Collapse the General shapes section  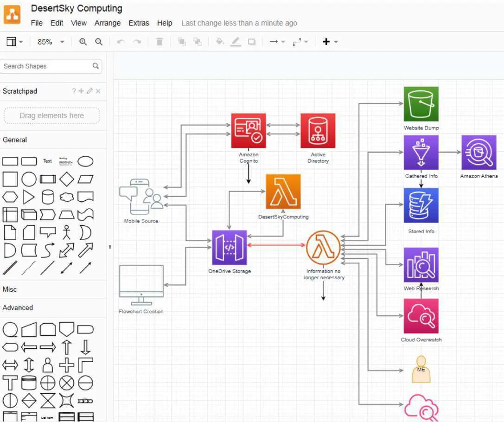tap(15, 140)
